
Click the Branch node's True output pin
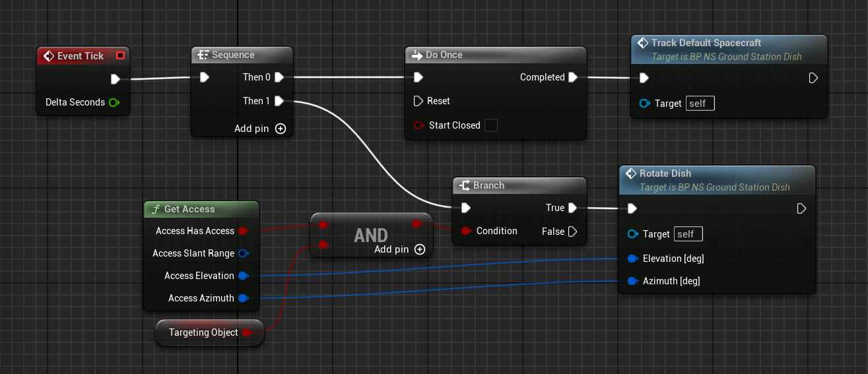(572, 208)
